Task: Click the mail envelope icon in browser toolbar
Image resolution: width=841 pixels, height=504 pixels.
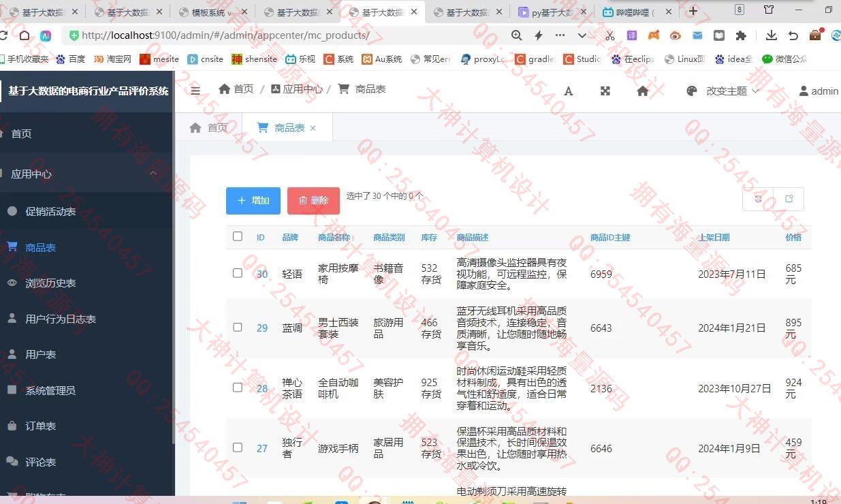Action: coord(697,35)
